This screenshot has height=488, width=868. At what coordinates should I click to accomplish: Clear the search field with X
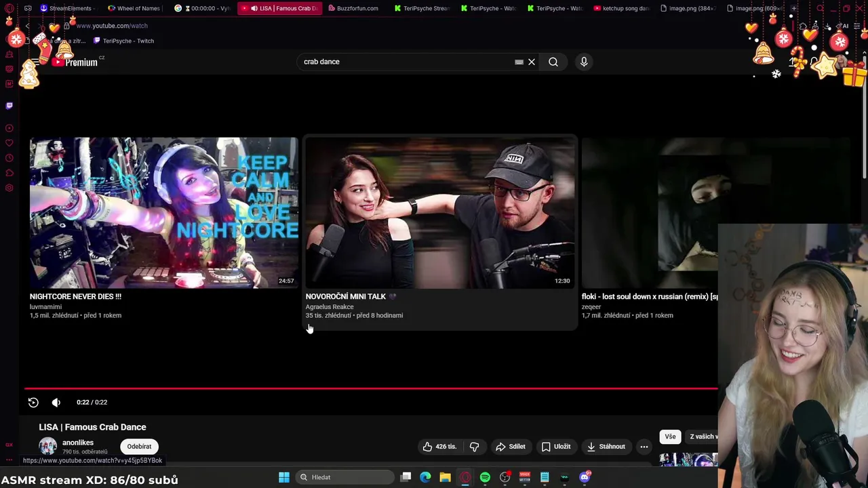pyautogui.click(x=532, y=62)
